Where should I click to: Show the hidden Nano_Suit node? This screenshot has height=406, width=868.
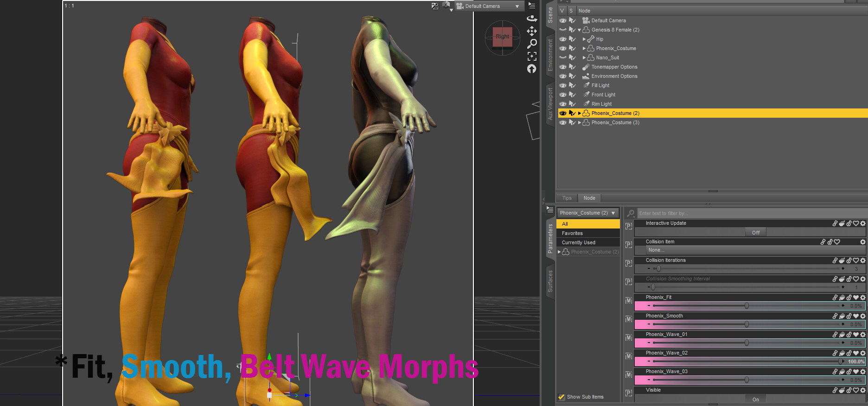(x=563, y=57)
